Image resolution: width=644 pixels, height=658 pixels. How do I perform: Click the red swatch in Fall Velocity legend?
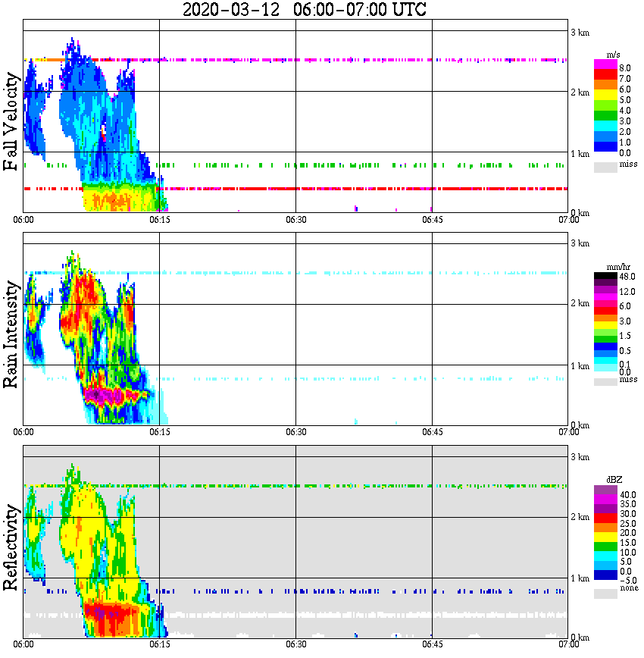tap(605, 75)
